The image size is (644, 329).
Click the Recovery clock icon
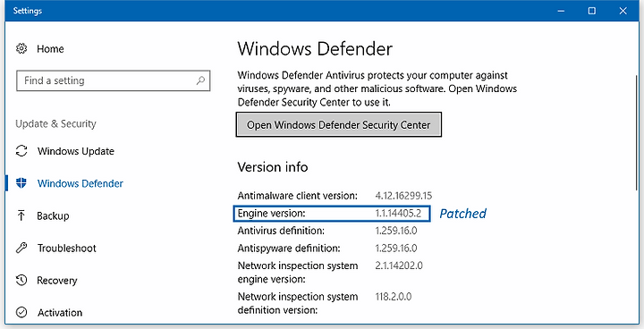[x=21, y=280]
